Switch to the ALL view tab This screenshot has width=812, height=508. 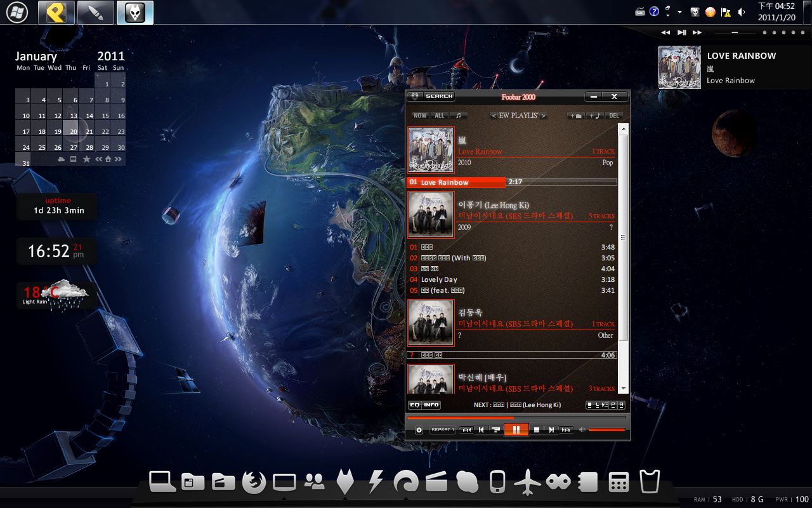[440, 116]
